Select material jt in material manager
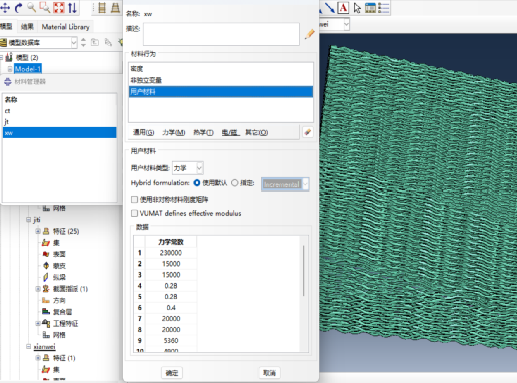517x383 pixels. click(x=60, y=122)
